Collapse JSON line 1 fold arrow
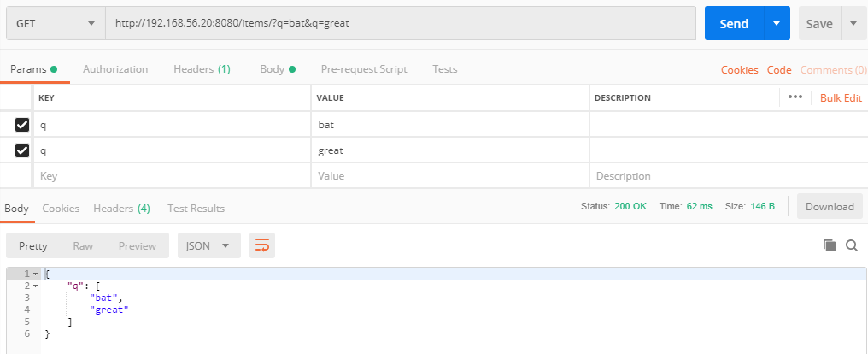The width and height of the screenshot is (868, 354). pos(35,274)
